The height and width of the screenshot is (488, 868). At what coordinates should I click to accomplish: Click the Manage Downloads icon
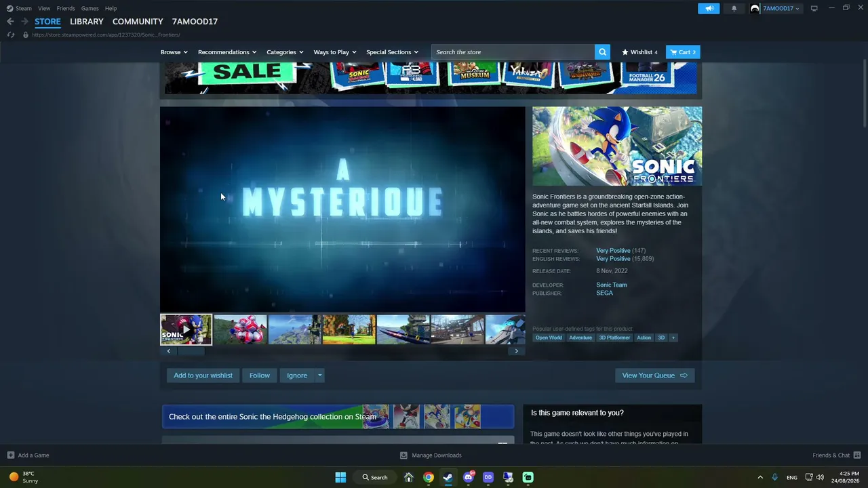coord(403,455)
